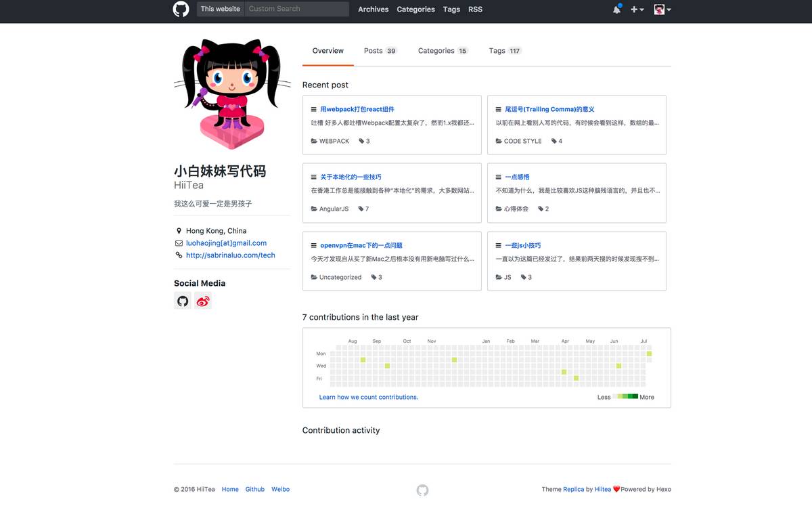Click the darkest green legend square

635,397
